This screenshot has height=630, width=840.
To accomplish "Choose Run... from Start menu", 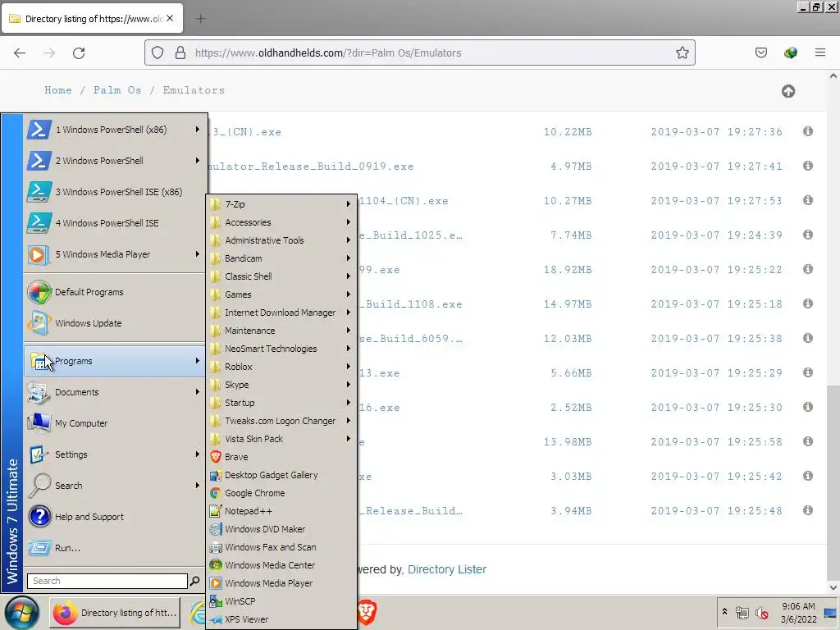I will (x=115, y=548).
